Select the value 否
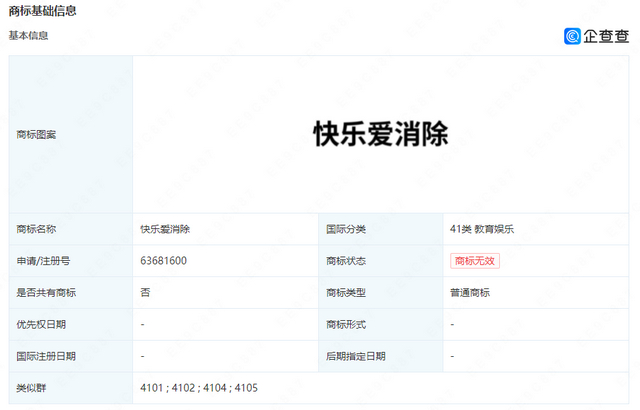The width and height of the screenshot is (640, 410). point(145,293)
